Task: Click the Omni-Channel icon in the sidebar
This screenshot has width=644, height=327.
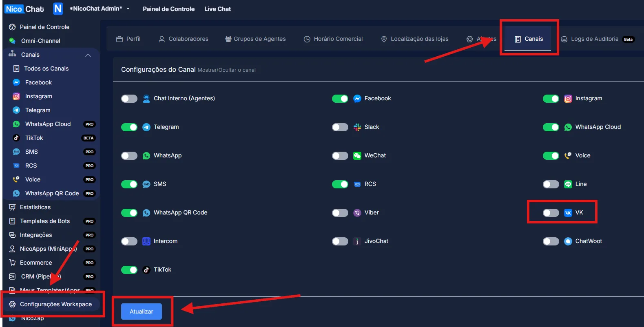Action: 12,41
